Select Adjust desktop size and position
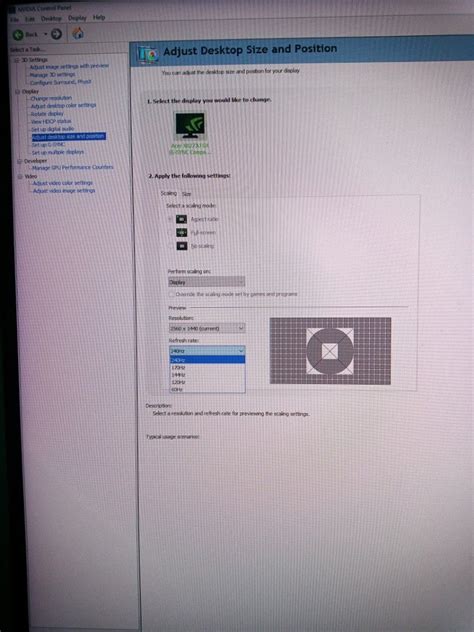This screenshot has width=474, height=632. tap(69, 137)
